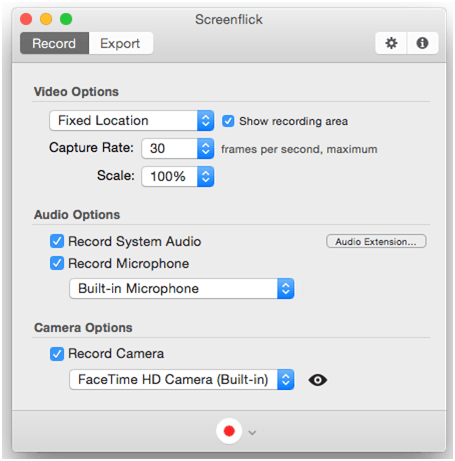Click the Capture Rate label
The width and height of the screenshot is (455, 461).
(91, 148)
